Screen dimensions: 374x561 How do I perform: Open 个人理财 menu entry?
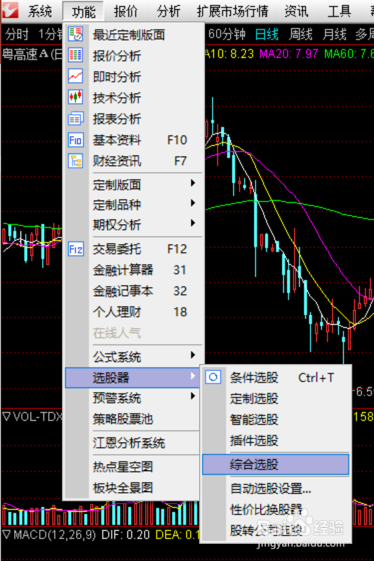coord(133,312)
